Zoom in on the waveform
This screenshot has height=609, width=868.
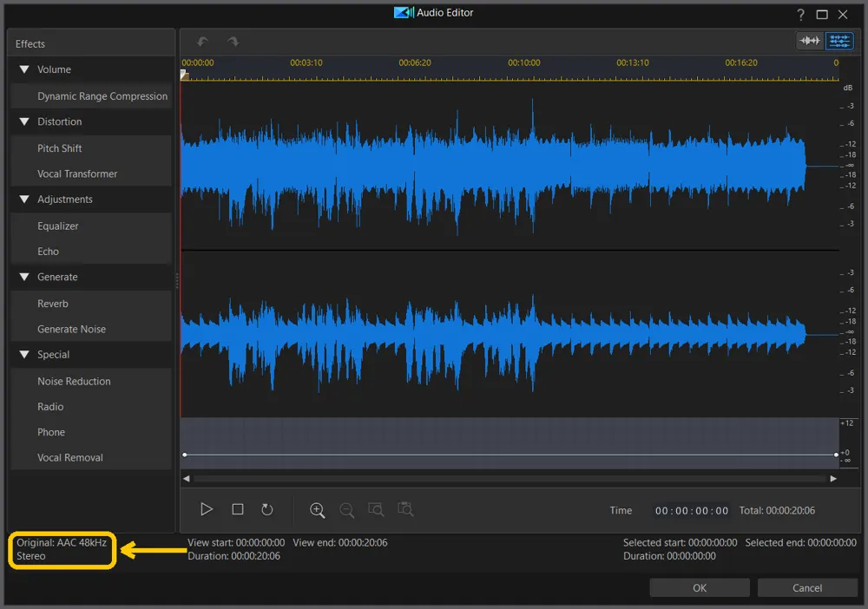317,510
